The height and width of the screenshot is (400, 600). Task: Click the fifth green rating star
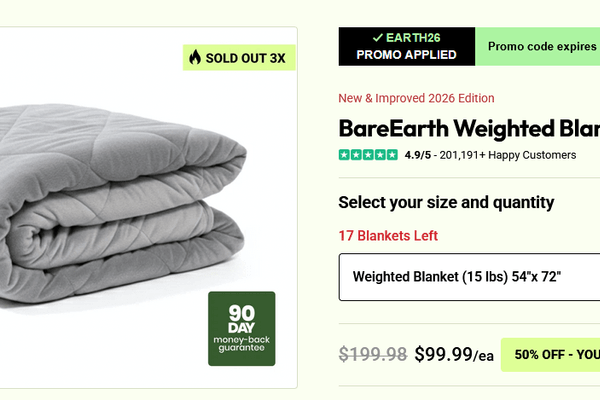(x=392, y=155)
